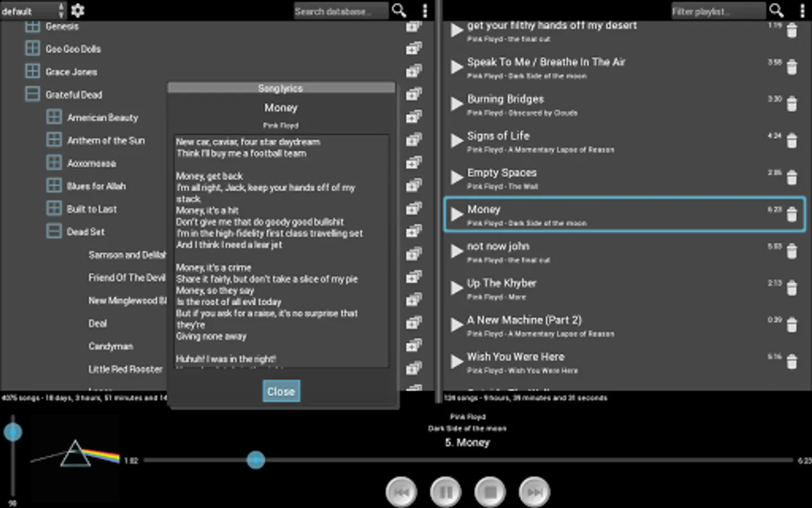Click the Money title in lyrics dialog
812x508 pixels.
pos(281,107)
